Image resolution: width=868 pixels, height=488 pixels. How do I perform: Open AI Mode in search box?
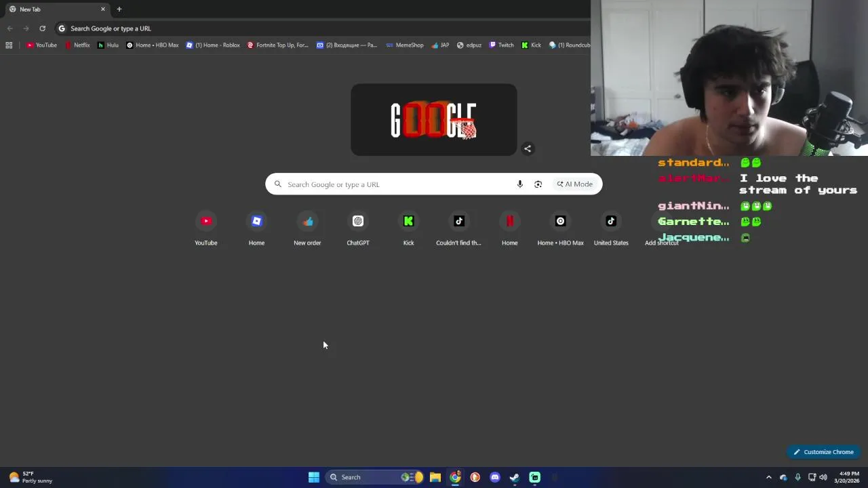(575, 184)
